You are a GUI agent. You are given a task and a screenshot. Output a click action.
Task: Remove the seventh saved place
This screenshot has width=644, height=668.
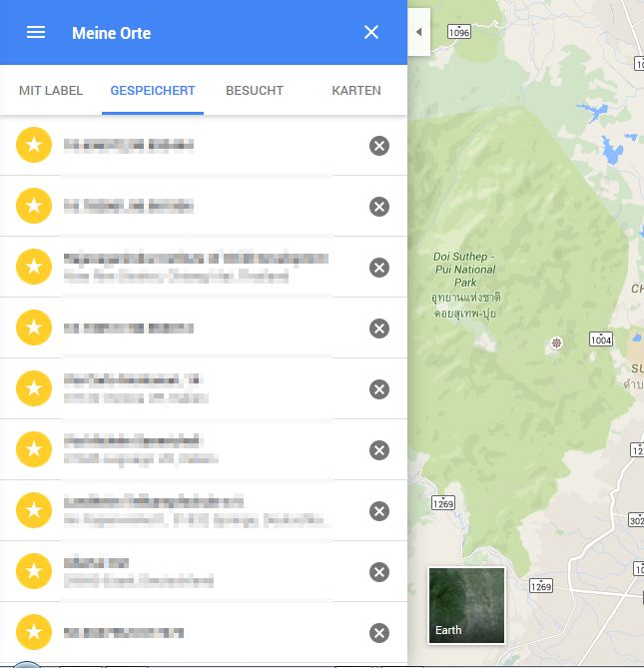click(x=379, y=511)
